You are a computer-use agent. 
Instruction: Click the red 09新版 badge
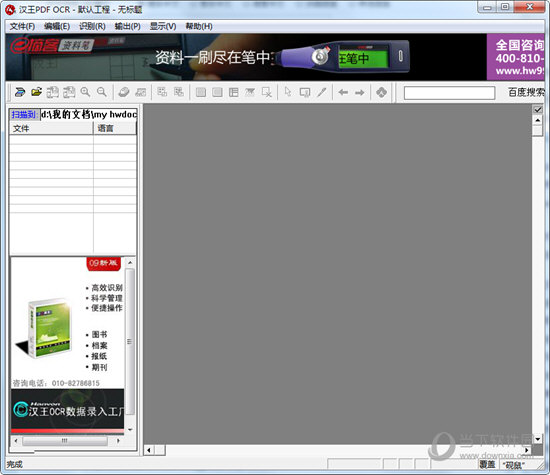[x=103, y=263]
